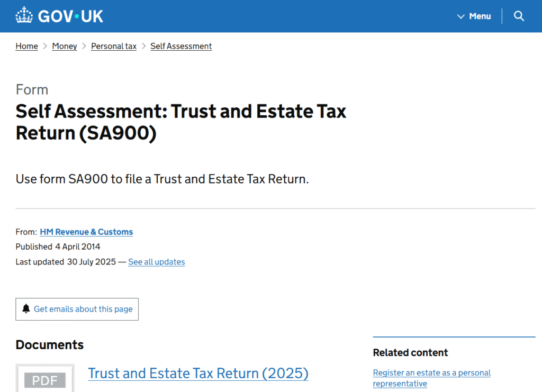Image resolution: width=542 pixels, height=392 pixels.
Task: Click the Documents section heading
Action: pyautogui.click(x=50, y=345)
